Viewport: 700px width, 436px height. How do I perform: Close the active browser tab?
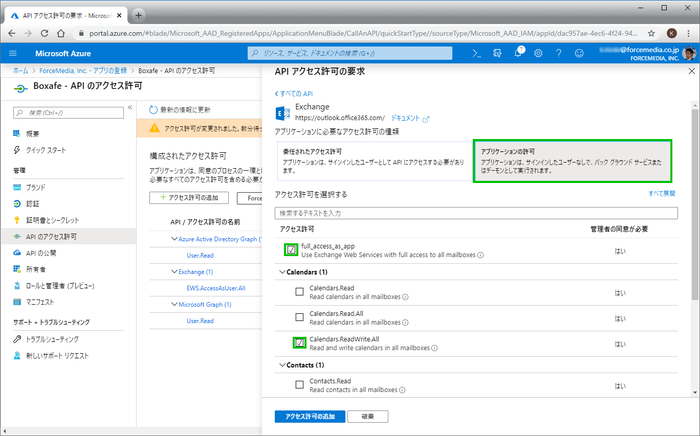(x=119, y=16)
